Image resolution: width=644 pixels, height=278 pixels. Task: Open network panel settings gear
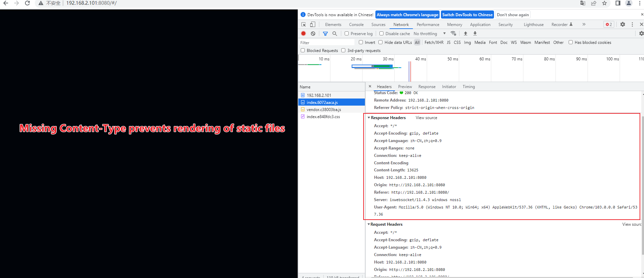641,33
